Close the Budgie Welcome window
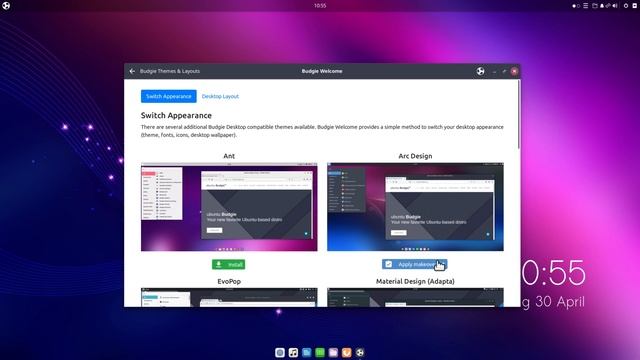This screenshot has width=640, height=360. tap(514, 71)
